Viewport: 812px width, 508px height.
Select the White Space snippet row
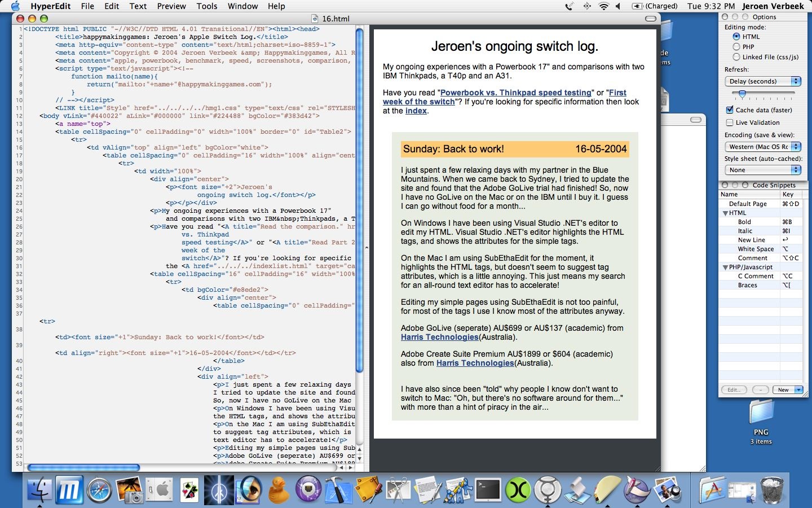tap(760, 249)
